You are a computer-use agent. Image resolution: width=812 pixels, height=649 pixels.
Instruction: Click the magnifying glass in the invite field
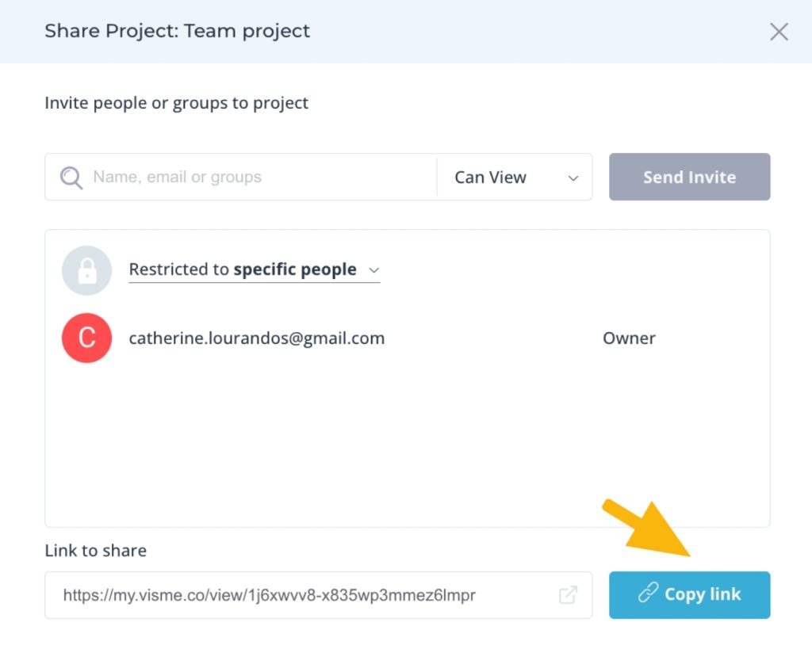(71, 177)
